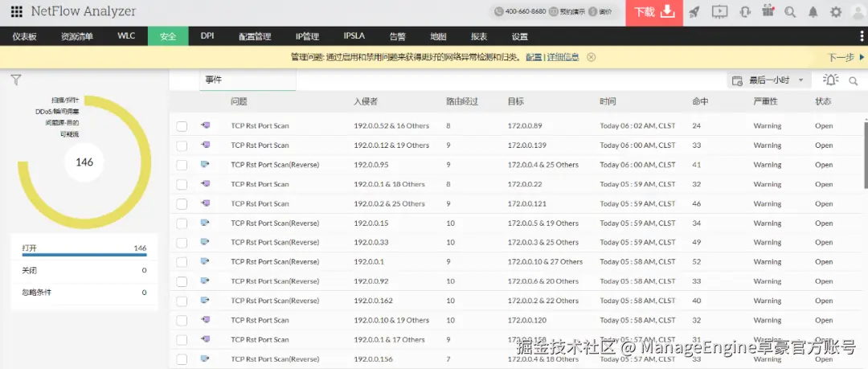868x369 pixels.
Task: Click the reverse scan icon for 192.0.0.95
Action: (x=206, y=165)
